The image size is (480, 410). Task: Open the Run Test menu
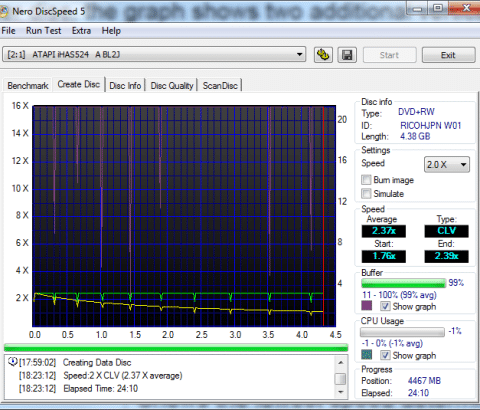coord(44,31)
